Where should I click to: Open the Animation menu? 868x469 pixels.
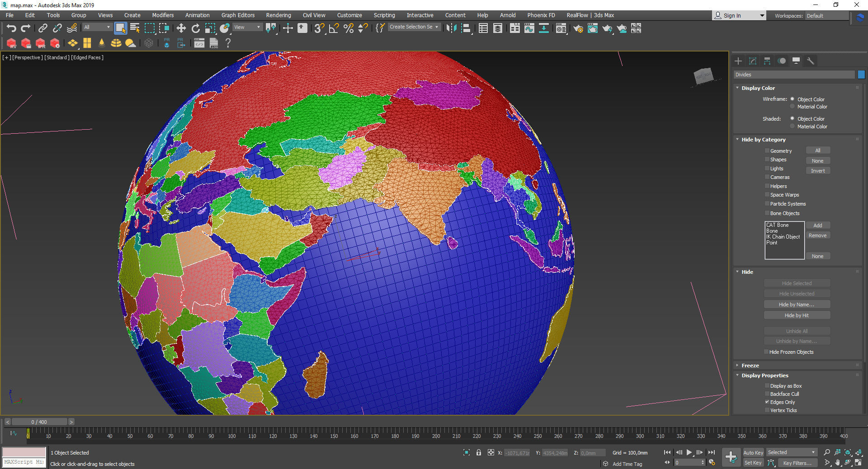coord(198,15)
